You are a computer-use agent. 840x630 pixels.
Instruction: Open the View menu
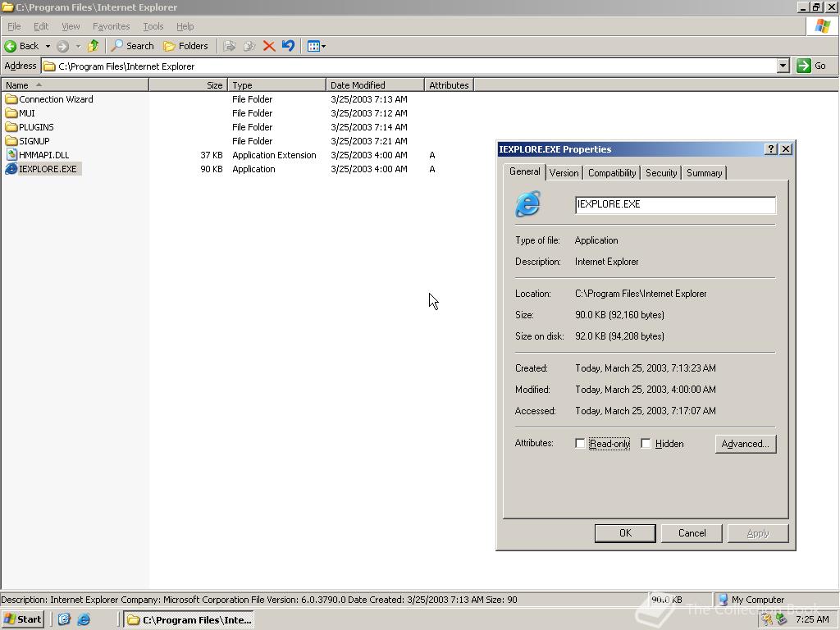[71, 26]
